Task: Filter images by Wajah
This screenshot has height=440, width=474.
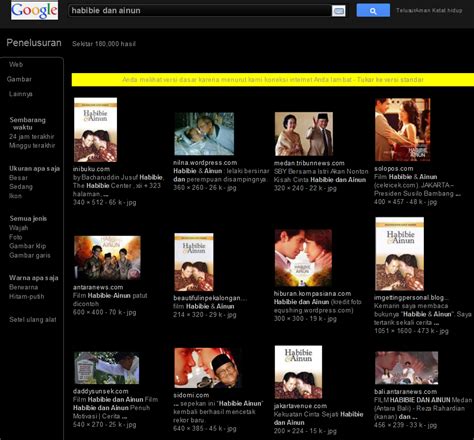Action: coord(18,228)
